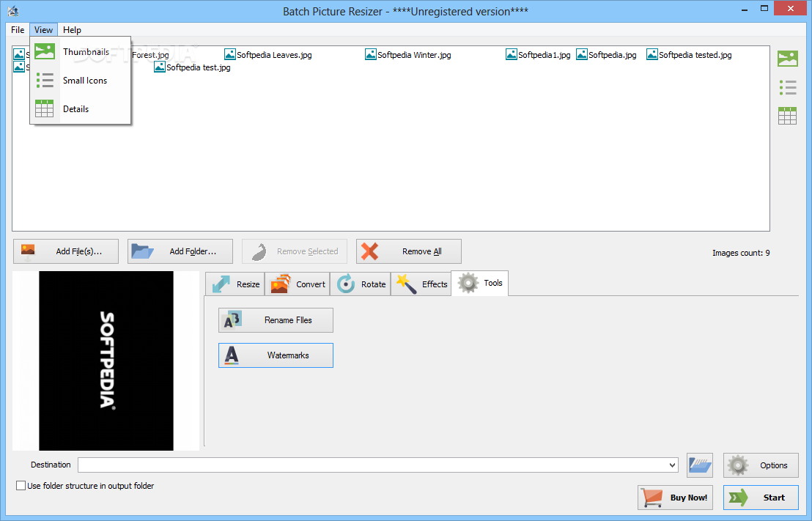Click Add File(s)... button

pyautogui.click(x=66, y=251)
